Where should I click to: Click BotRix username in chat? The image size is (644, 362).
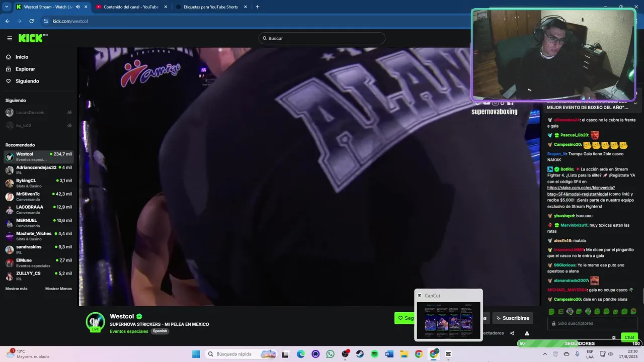coord(567,169)
